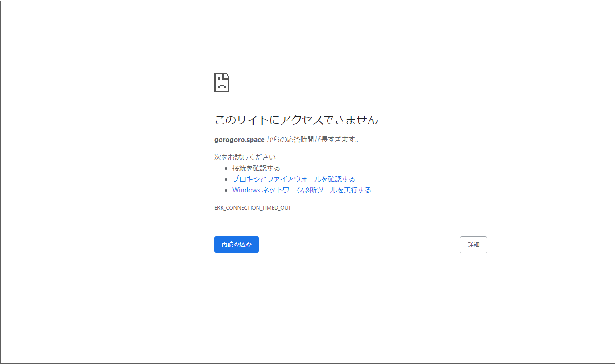Open the プロキシとファイアウォールを確認する link
This screenshot has height=364, width=616.
click(x=293, y=179)
